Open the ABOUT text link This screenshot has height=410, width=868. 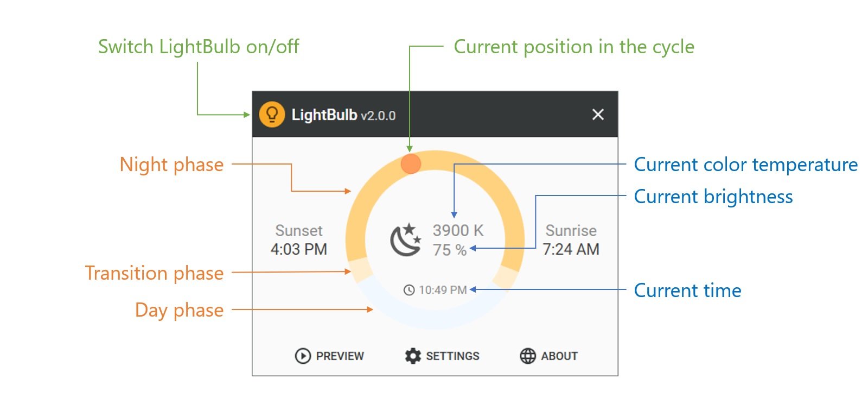(x=559, y=356)
